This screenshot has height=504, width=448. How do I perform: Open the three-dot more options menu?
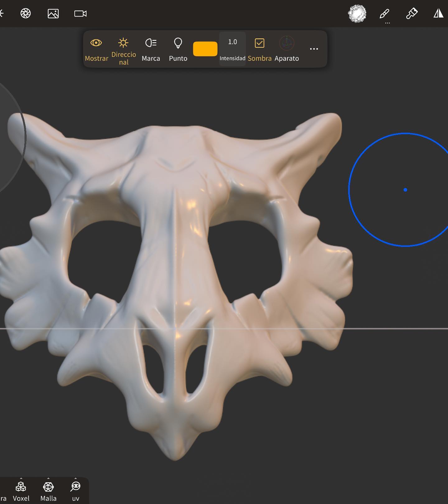click(314, 49)
